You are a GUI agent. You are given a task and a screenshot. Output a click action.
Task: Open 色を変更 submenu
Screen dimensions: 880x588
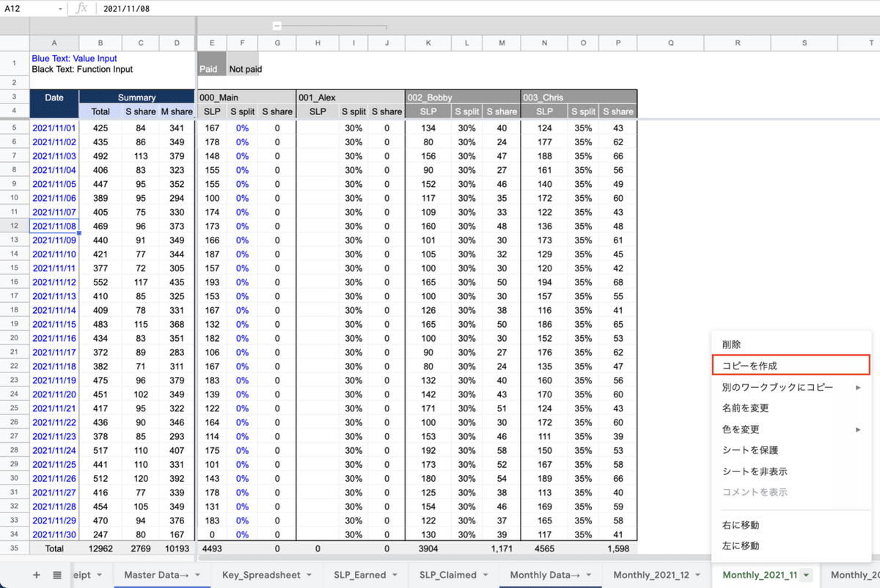click(791, 429)
